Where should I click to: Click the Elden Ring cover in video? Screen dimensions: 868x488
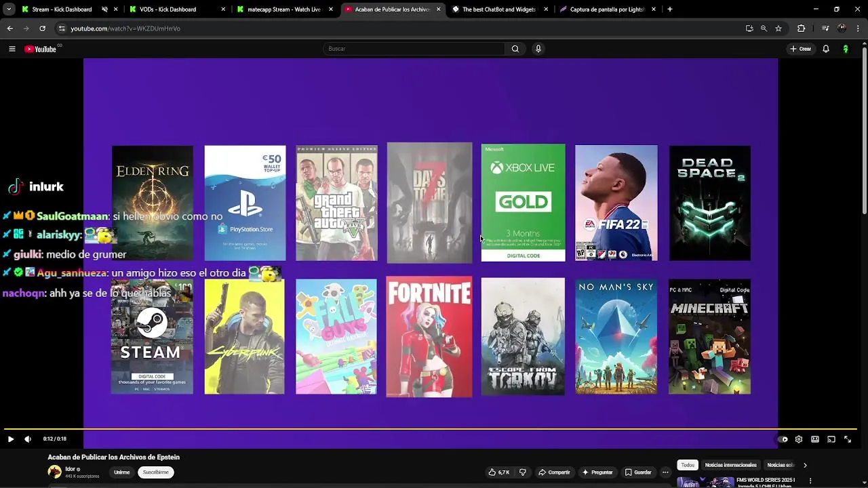point(153,203)
